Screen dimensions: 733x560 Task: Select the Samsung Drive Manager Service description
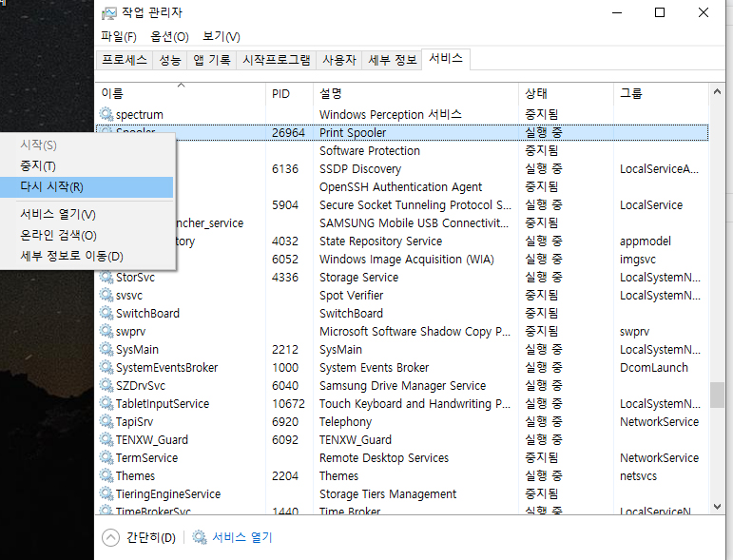point(402,386)
